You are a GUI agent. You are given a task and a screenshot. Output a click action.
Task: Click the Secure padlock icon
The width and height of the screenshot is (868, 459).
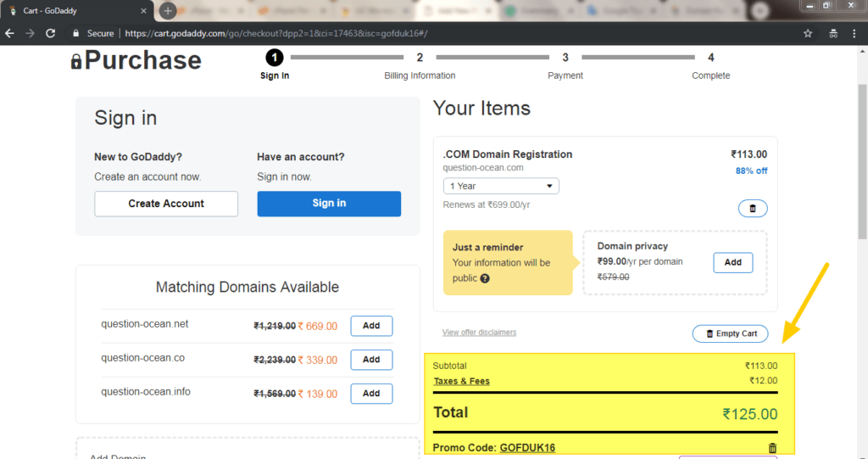75,33
